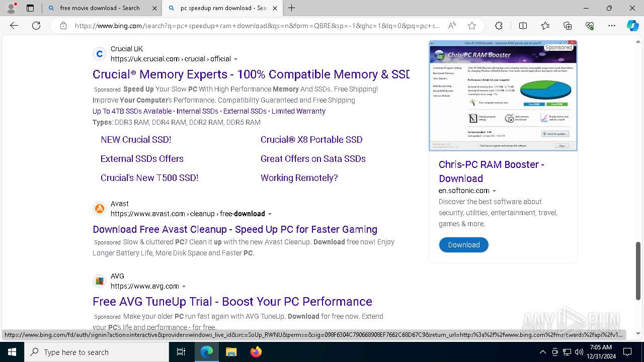Open Browser essentials icon
Image resolution: width=644 pixels, height=362 pixels.
click(x=590, y=26)
